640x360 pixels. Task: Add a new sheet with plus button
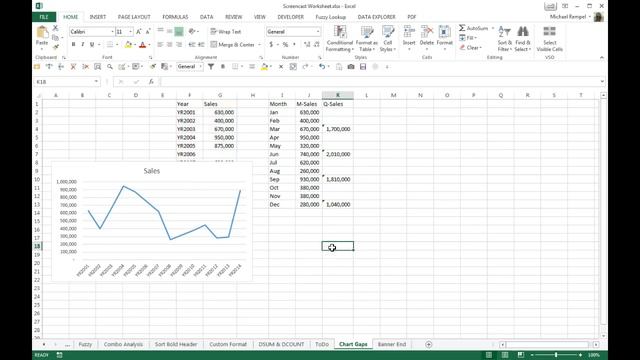(428, 344)
